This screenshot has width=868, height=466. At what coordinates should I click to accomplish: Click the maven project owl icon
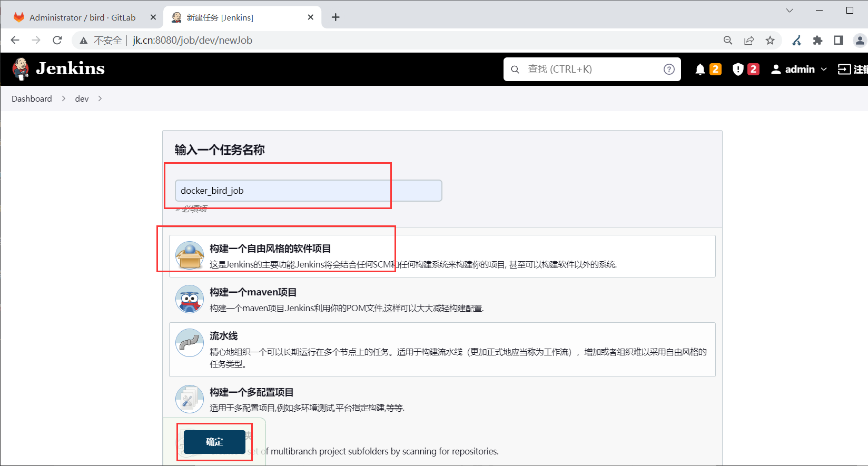[x=190, y=300]
